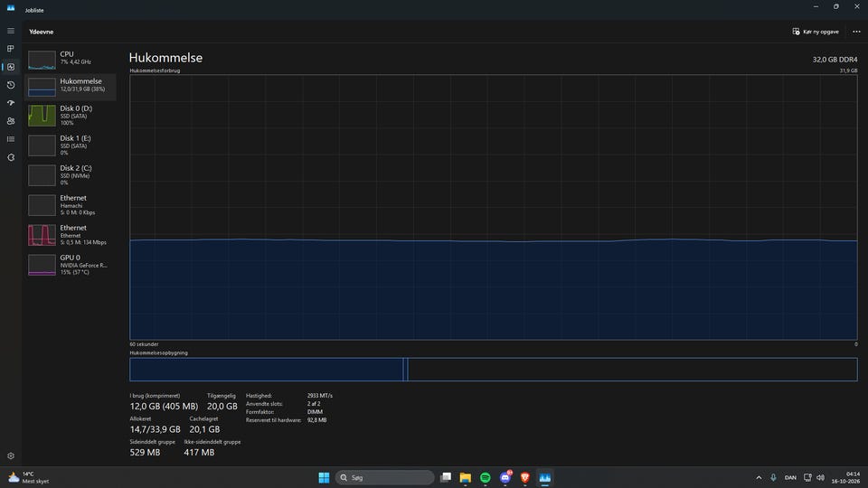Select Disk 0 (D:) performance item

(71, 116)
